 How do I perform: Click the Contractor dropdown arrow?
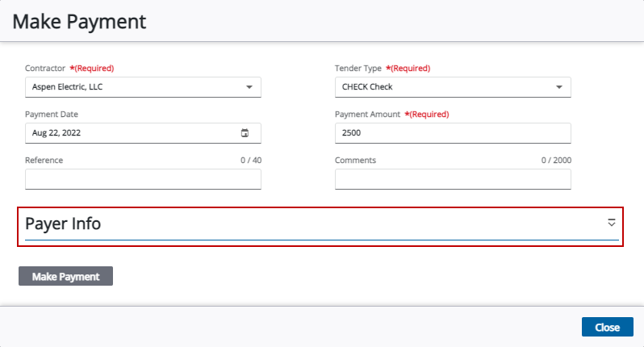click(x=249, y=87)
